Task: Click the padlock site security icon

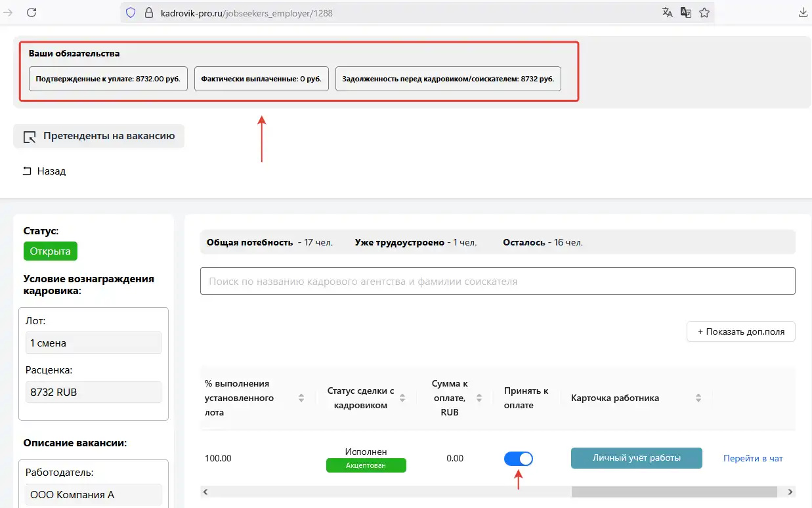Action: [x=148, y=12]
